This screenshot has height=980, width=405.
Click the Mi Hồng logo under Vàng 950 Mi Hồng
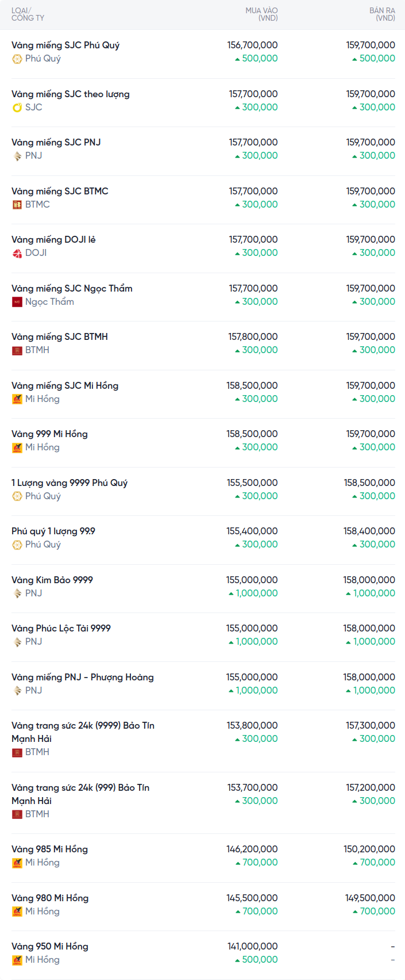[x=17, y=960]
